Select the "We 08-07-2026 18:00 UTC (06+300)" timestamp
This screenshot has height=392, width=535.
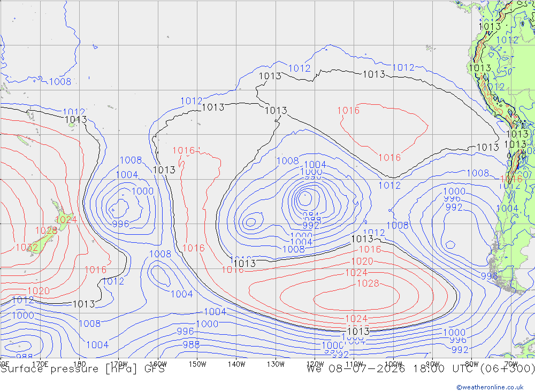pos(421,368)
